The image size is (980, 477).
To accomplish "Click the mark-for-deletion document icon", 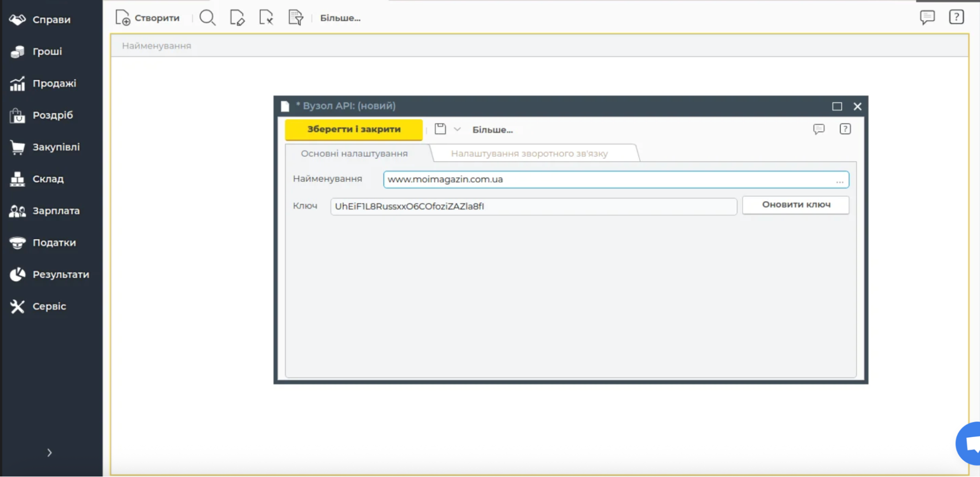I will (266, 18).
